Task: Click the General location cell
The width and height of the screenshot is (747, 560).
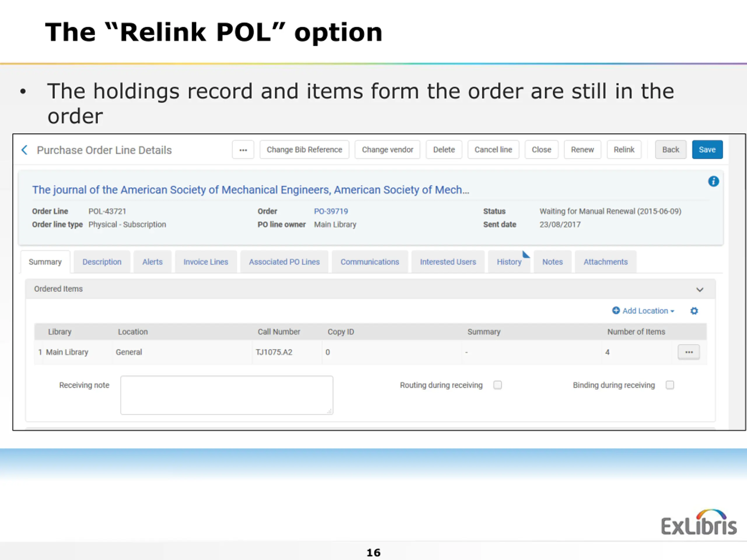Action: [x=129, y=352]
